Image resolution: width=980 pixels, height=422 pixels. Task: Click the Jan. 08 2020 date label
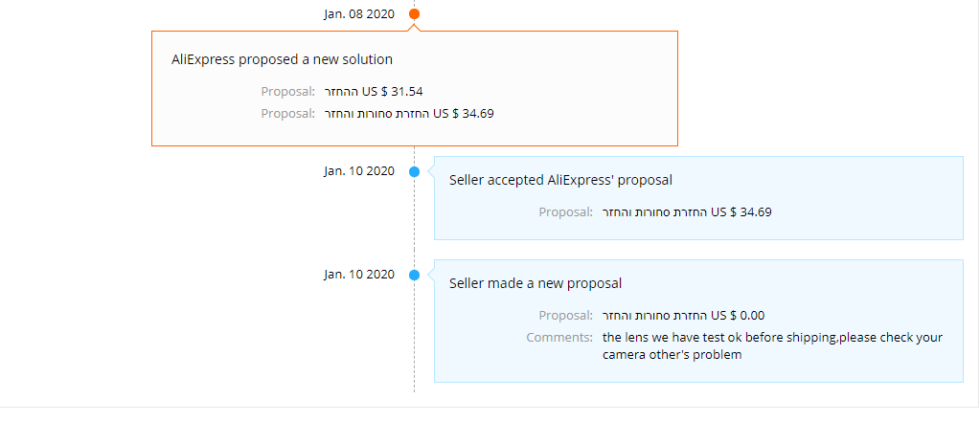359,14
